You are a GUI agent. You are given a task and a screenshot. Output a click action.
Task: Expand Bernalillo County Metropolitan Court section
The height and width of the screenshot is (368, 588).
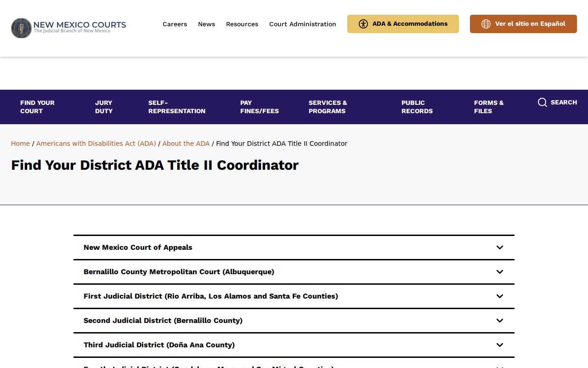[294, 272]
